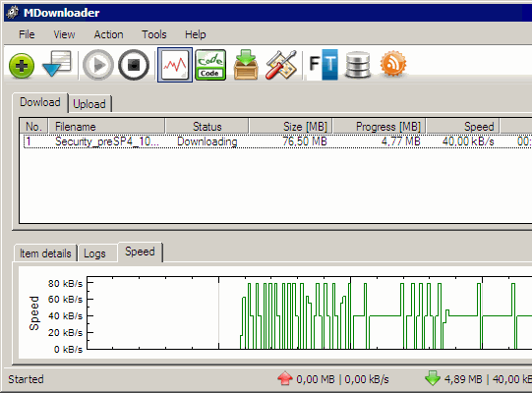The width and height of the screenshot is (532, 393).
Task: Stop downloads with the stop button
Action: 134,65
